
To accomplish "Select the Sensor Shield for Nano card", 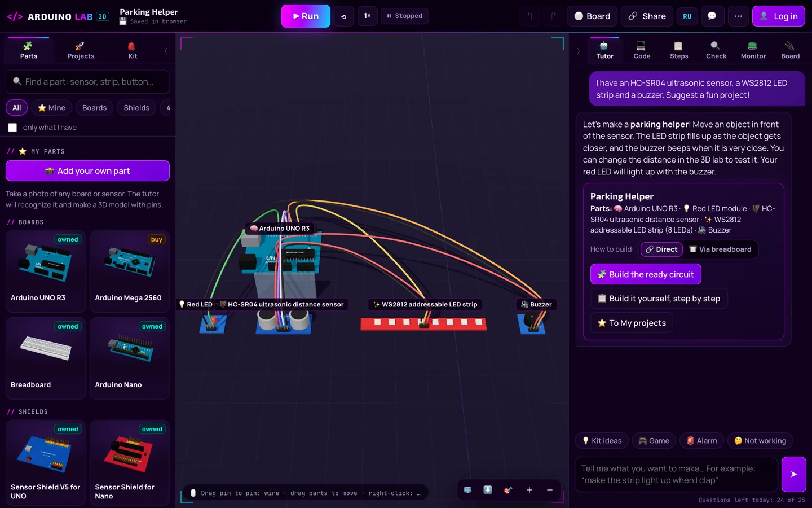I will [130, 463].
